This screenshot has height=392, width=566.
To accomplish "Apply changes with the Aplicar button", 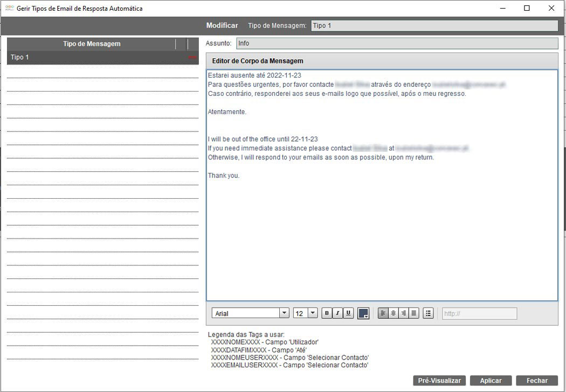I will [491, 381].
